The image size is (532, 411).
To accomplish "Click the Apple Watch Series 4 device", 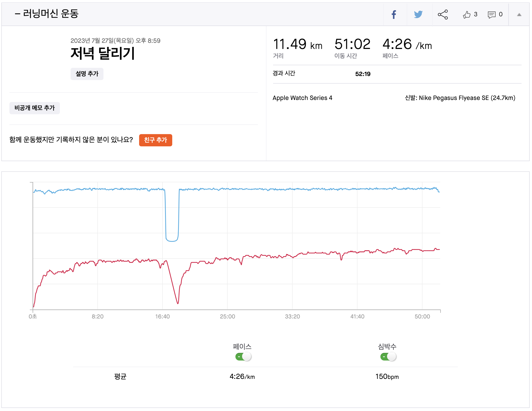I will click(x=302, y=98).
